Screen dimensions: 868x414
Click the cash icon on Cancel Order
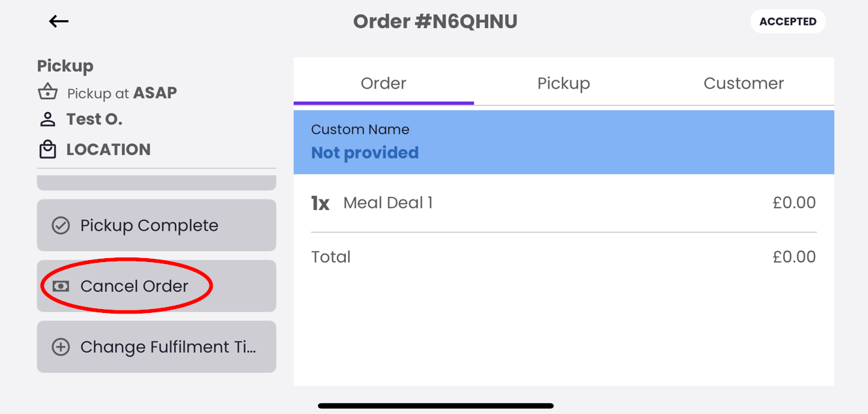(61, 286)
